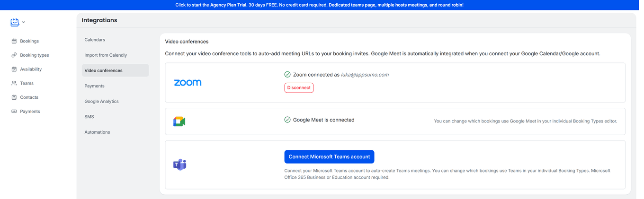
Task: Click the Teams people icon
Action: pos(14,83)
